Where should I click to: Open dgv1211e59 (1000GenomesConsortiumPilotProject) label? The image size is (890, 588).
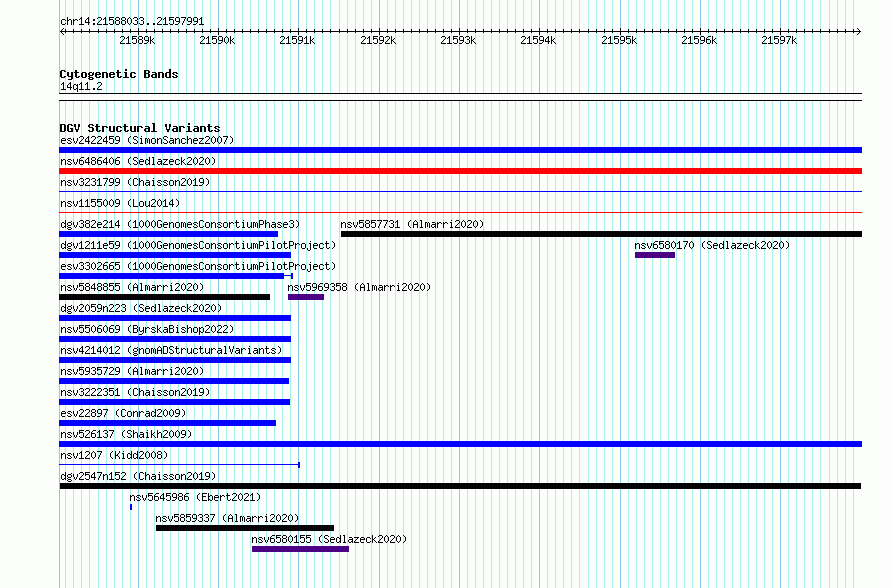pyautogui.click(x=198, y=245)
